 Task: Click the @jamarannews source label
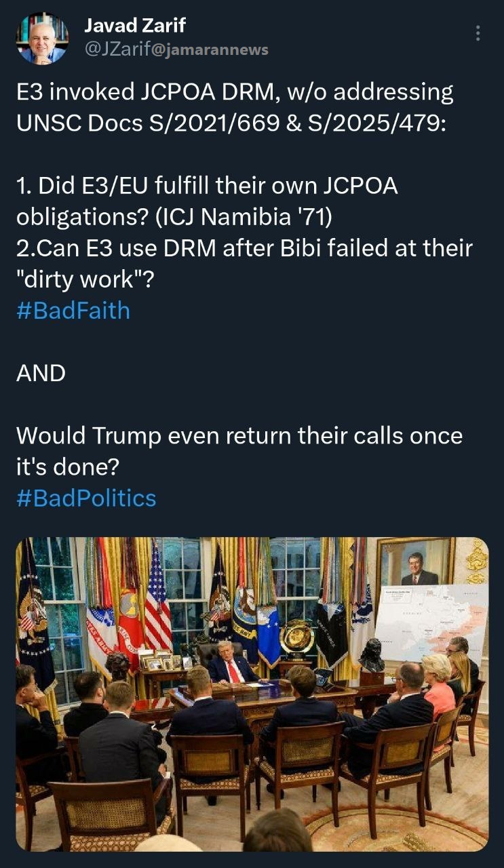[214, 50]
